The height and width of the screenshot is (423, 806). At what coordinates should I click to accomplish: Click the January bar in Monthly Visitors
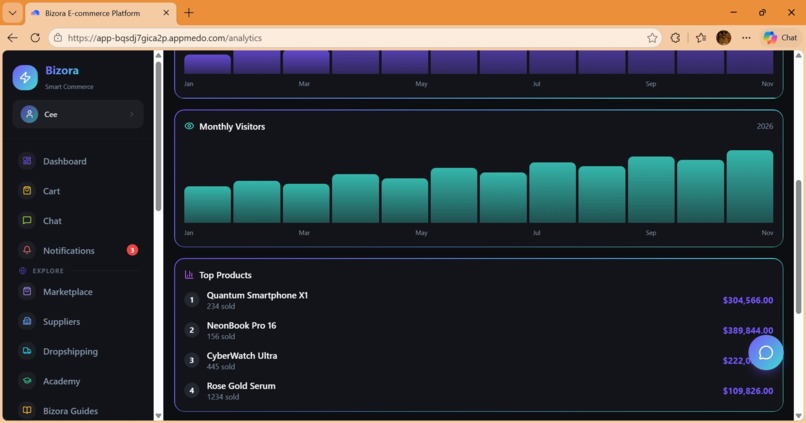207,205
